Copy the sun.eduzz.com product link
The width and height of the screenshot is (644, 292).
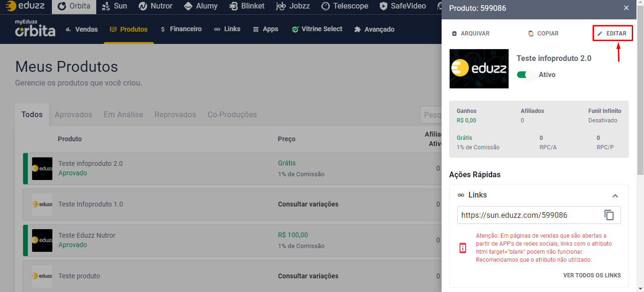coord(609,215)
